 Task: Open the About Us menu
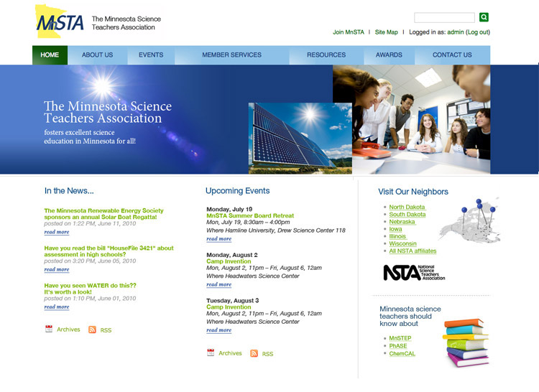pos(97,55)
